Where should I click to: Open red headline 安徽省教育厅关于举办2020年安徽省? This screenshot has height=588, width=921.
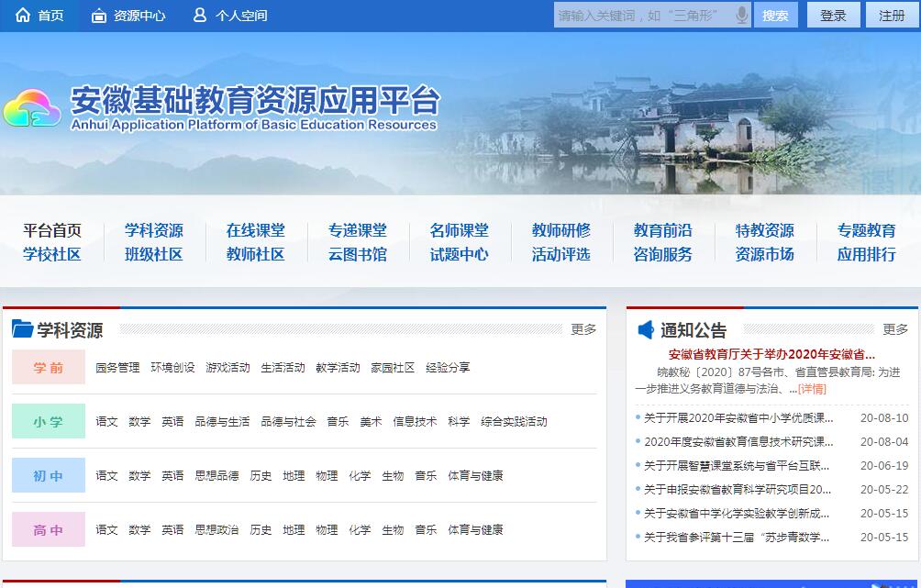771,354
